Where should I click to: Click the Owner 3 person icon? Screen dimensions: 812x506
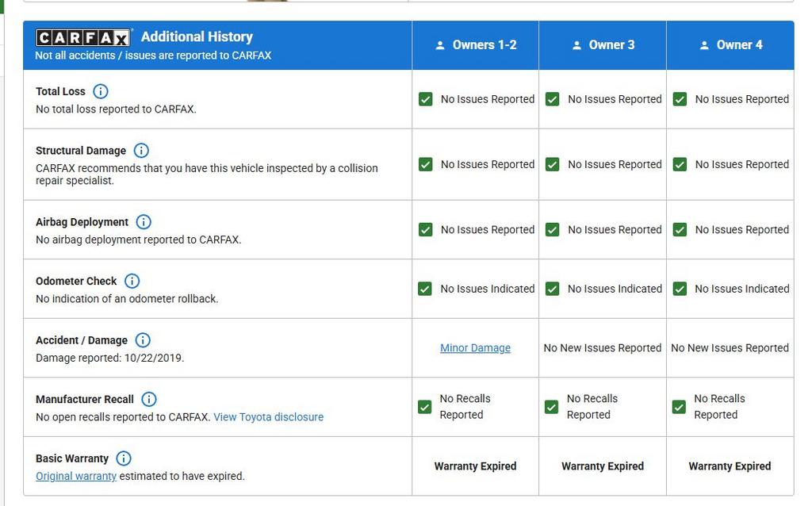click(576, 46)
